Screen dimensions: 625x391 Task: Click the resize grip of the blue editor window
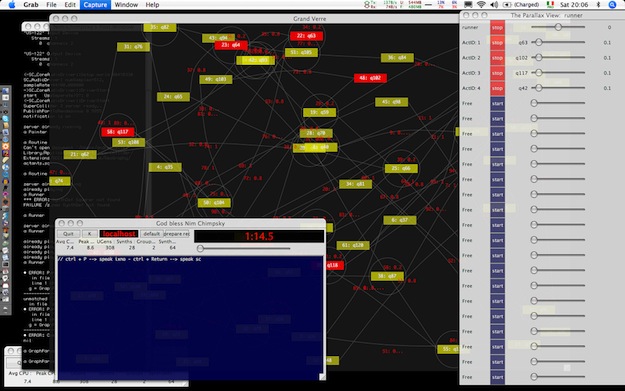pyautogui.click(x=322, y=377)
